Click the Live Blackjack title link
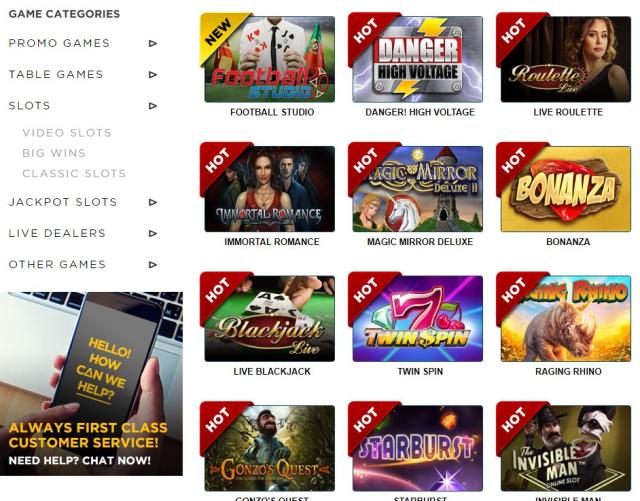The image size is (640, 501). point(272,372)
